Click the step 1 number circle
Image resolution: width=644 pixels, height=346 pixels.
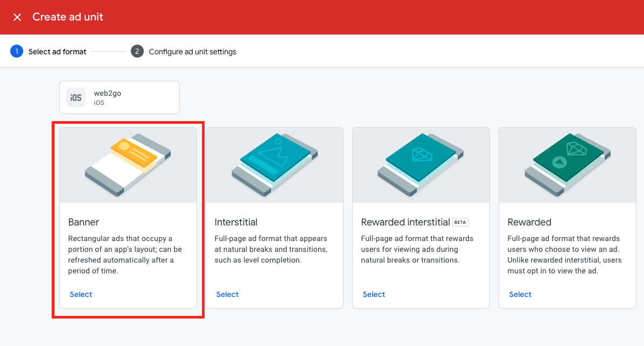pyautogui.click(x=17, y=52)
